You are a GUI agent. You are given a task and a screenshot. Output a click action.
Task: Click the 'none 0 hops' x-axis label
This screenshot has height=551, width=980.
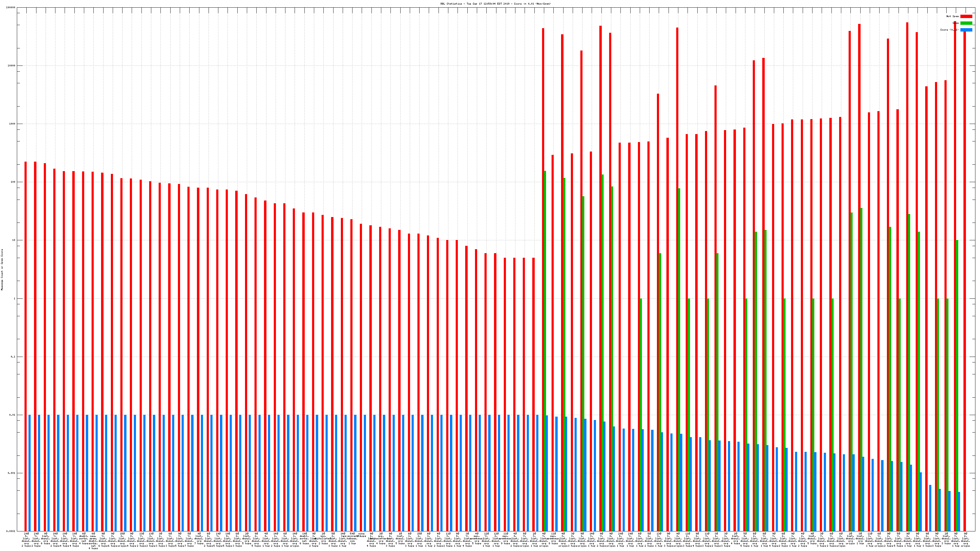[361, 535]
